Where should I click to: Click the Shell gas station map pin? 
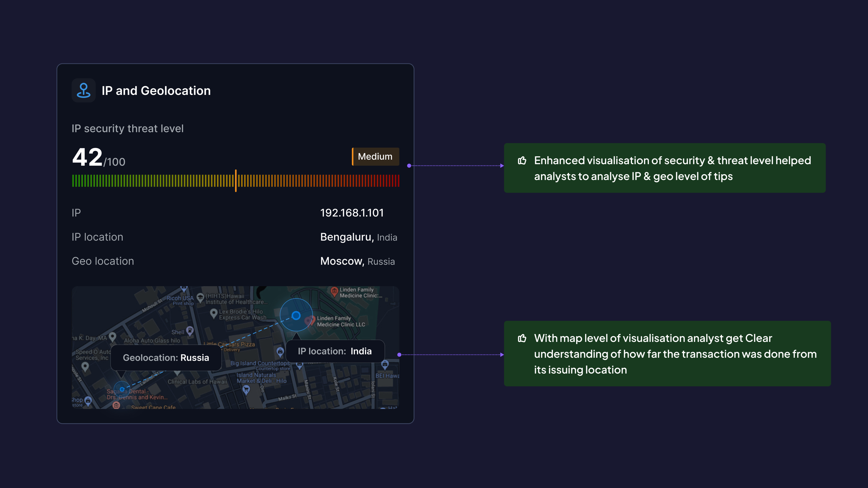(x=190, y=330)
